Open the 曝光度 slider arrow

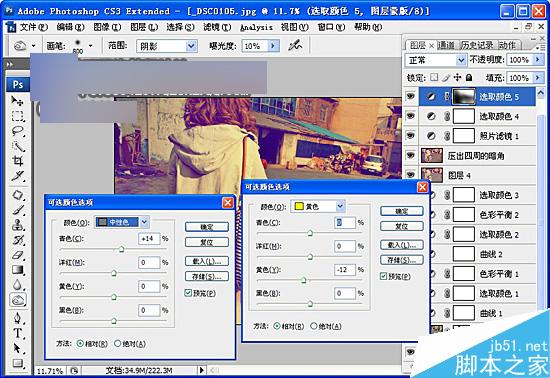pyautogui.click(x=274, y=46)
